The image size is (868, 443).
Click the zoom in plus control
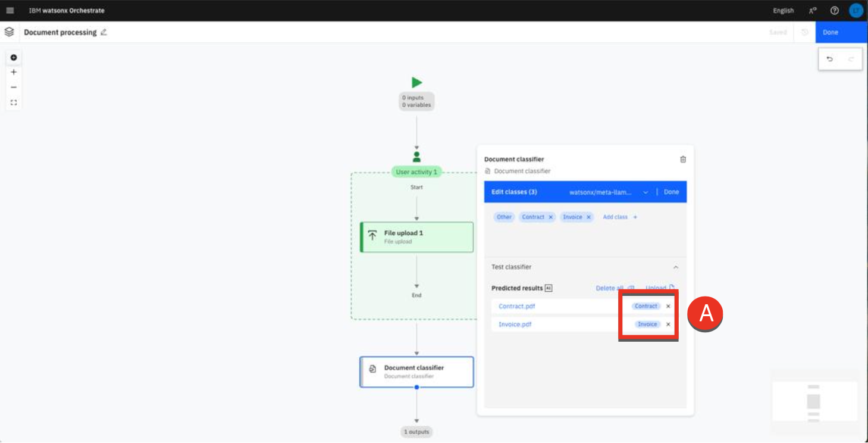(14, 72)
